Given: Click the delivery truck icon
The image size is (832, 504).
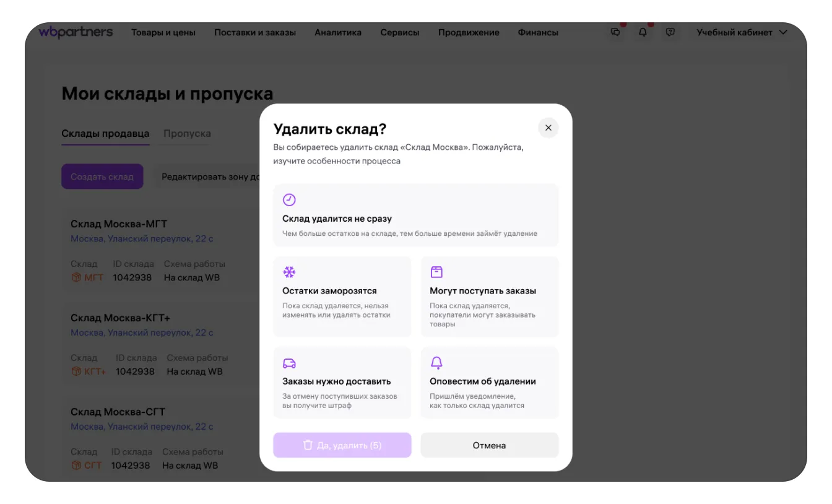Looking at the screenshot, I should [x=289, y=363].
